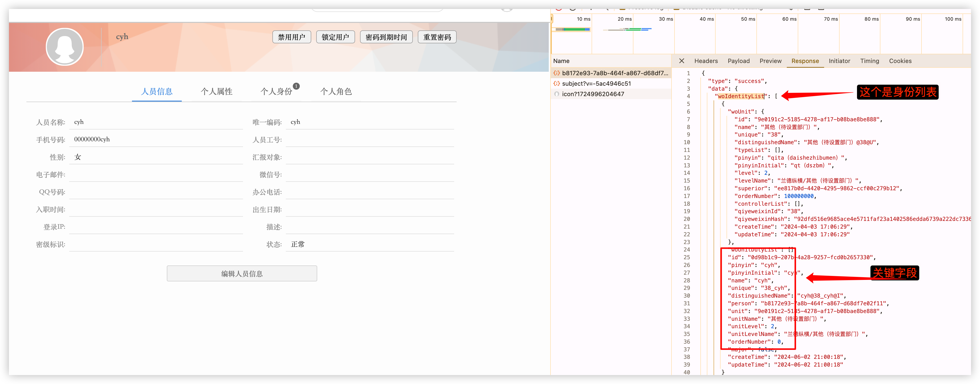Click 编辑人员信息 button
The width and height of the screenshot is (980, 384).
242,274
